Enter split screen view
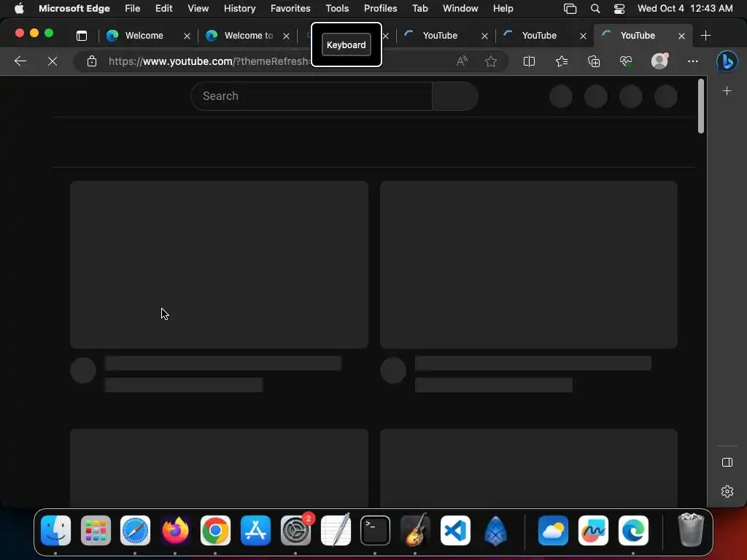This screenshot has height=560, width=747. click(529, 61)
